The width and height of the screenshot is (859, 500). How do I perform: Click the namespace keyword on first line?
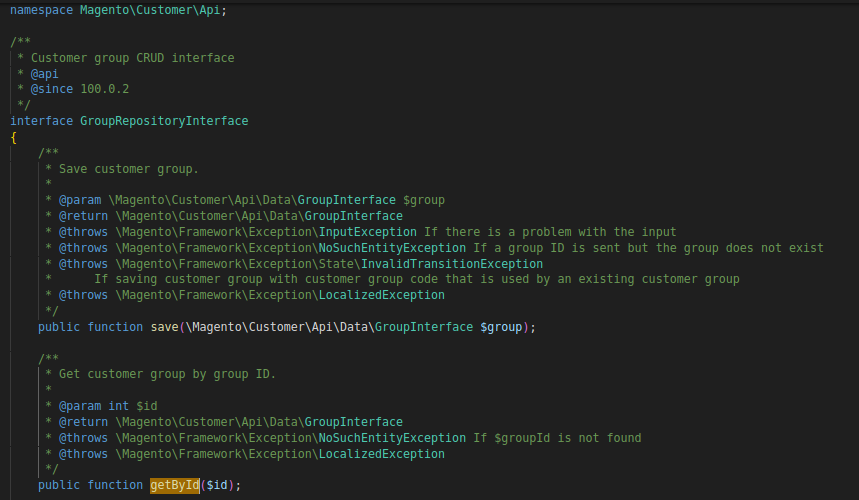pyautogui.click(x=41, y=10)
